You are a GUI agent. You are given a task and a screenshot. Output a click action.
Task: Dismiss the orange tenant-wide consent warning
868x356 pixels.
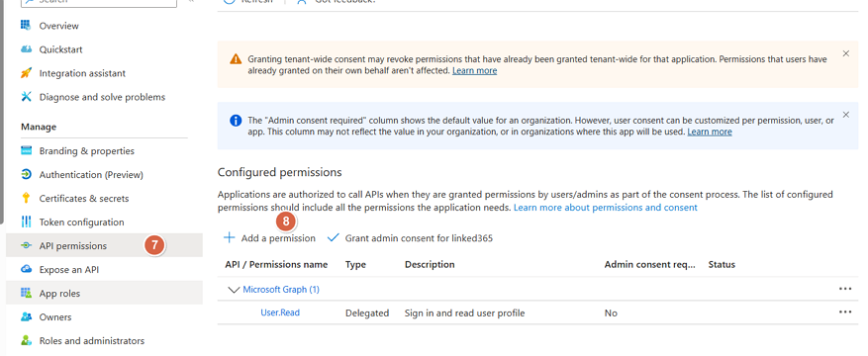click(x=846, y=53)
